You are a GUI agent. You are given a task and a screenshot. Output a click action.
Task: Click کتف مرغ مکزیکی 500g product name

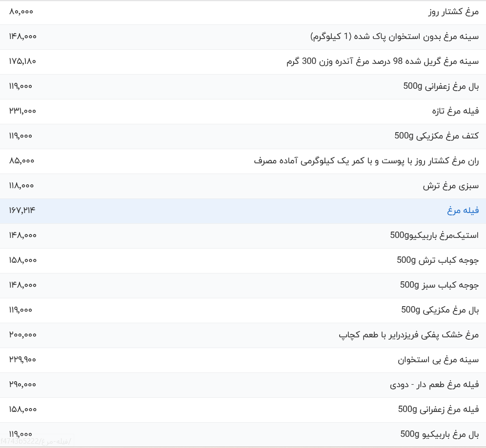(x=437, y=136)
